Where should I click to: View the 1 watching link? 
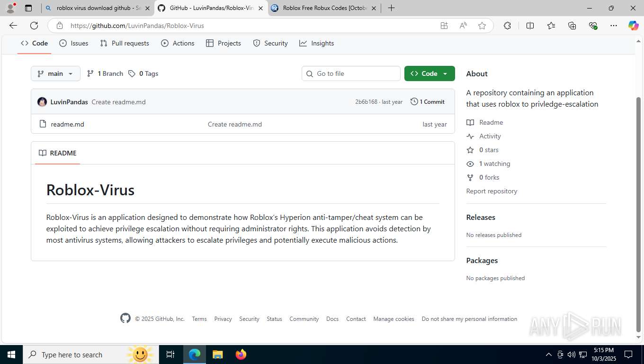coord(488,164)
